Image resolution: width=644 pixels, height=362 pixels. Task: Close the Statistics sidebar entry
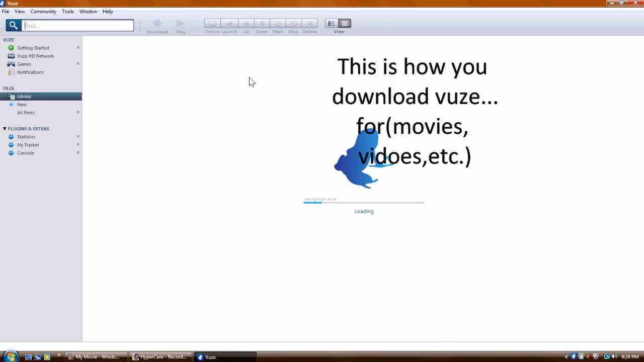(x=78, y=136)
